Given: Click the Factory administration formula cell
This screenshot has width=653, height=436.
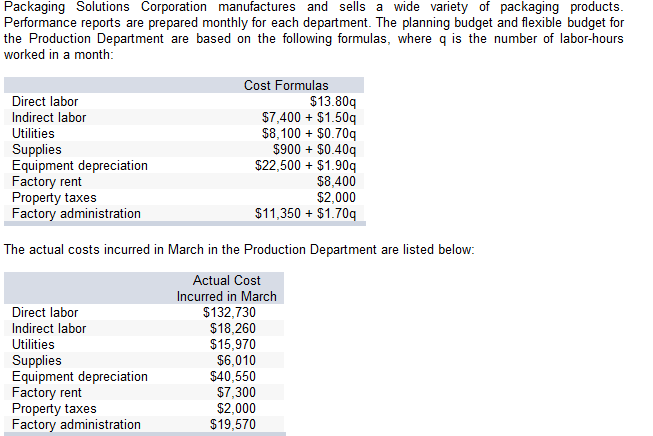Looking at the screenshot, I should pyautogui.click(x=306, y=213).
